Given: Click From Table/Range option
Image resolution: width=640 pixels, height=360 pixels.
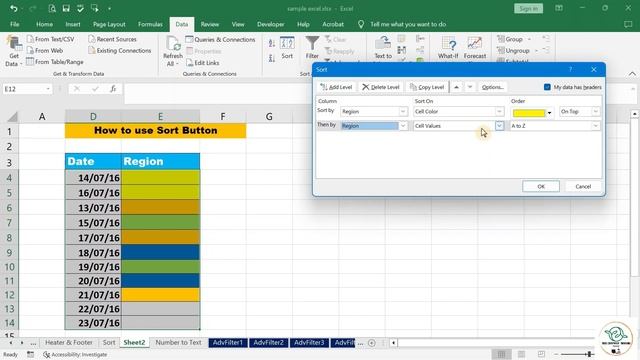Looking at the screenshot, I should (55, 62).
